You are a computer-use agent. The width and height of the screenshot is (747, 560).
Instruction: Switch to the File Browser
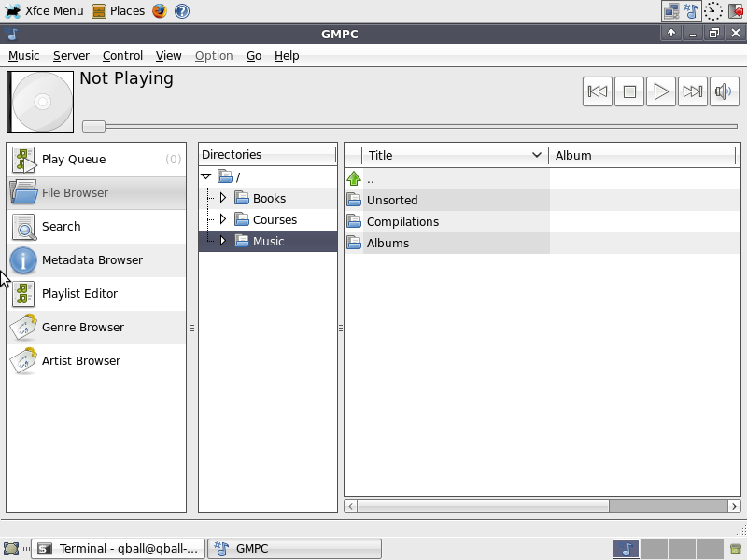96,193
